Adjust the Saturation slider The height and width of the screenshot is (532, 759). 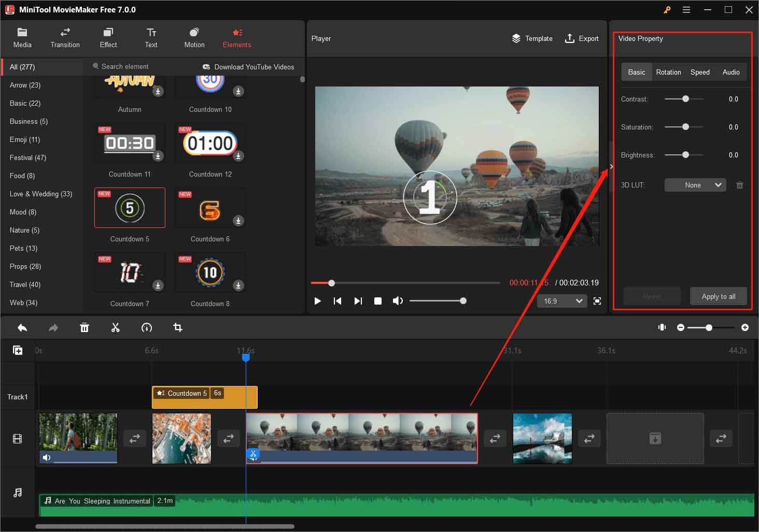[x=684, y=127]
